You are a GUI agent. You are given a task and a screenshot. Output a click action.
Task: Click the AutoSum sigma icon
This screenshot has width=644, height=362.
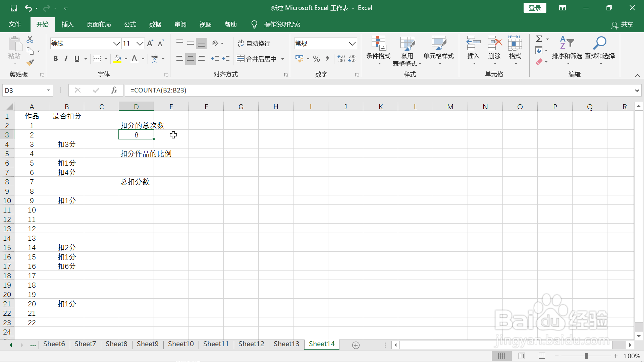click(x=539, y=39)
